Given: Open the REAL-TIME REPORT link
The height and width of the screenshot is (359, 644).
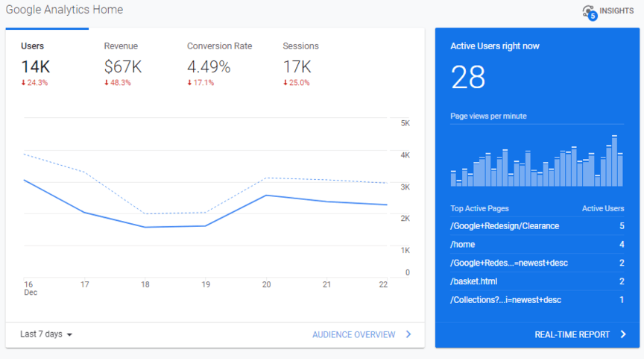Looking at the screenshot, I should 572,334.
